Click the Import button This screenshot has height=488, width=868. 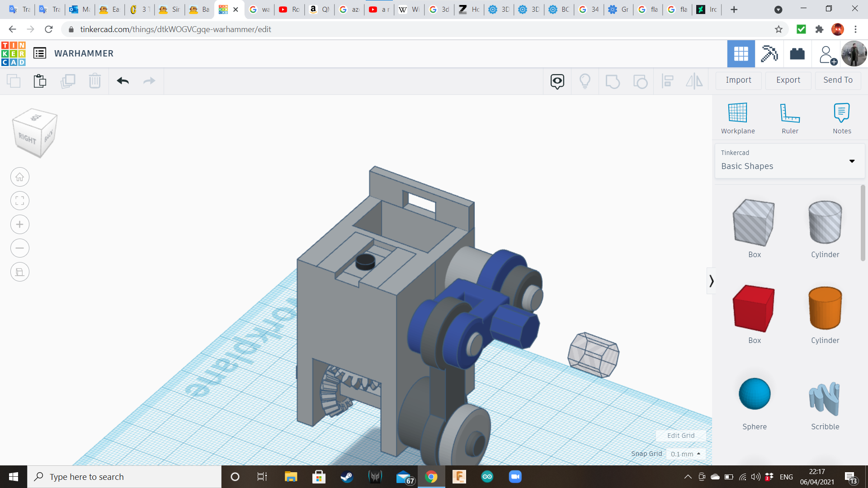coord(738,80)
